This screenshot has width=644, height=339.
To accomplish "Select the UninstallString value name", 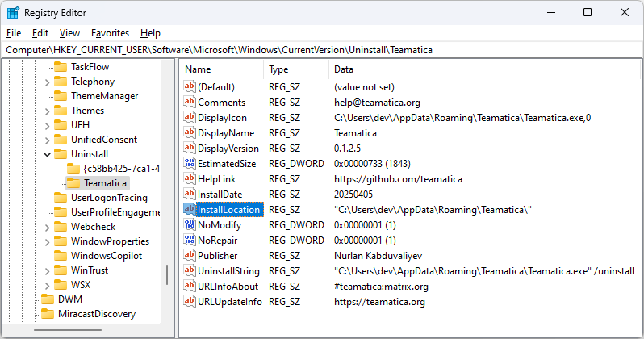I will (x=228, y=270).
